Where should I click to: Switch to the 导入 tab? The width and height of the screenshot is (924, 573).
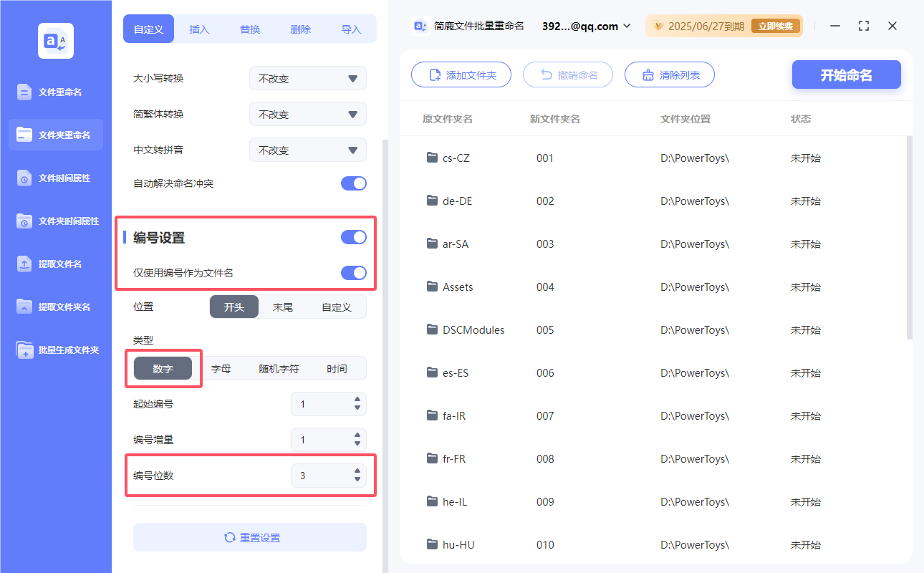[x=352, y=29]
